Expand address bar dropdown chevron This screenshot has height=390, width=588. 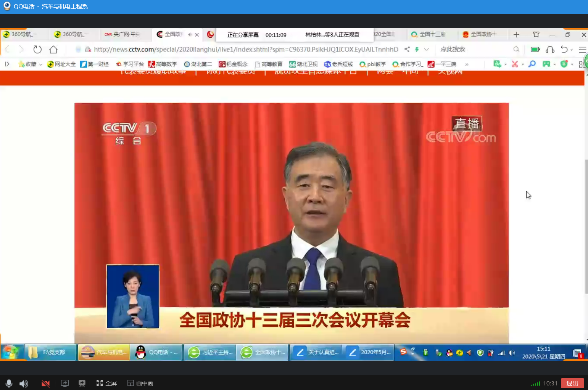(427, 49)
